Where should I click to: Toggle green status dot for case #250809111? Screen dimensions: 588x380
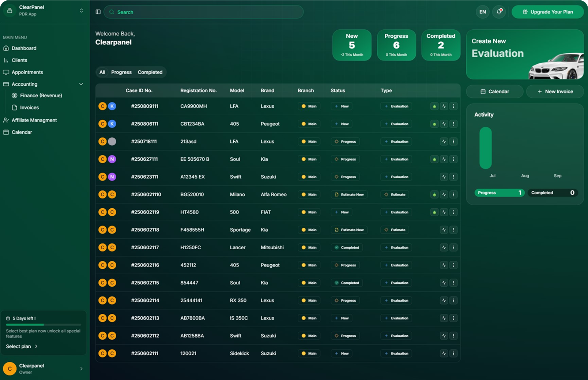coord(434,107)
